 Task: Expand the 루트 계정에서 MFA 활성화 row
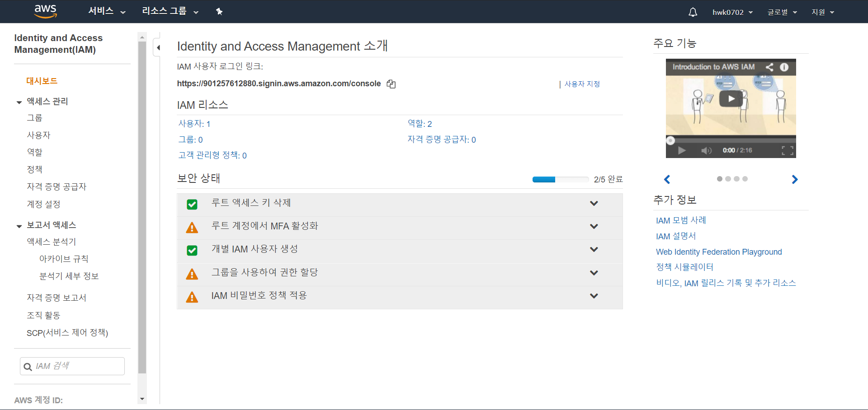594,226
